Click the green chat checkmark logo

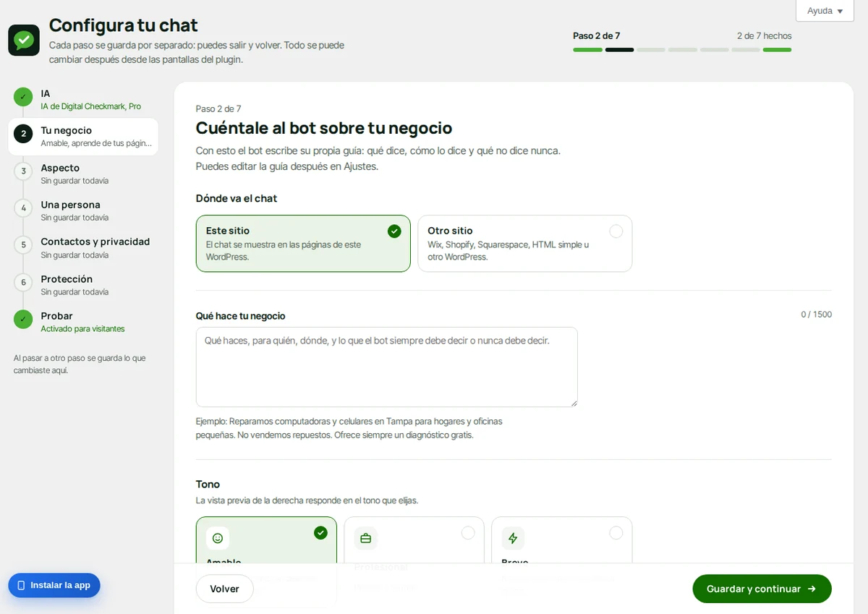point(24,40)
